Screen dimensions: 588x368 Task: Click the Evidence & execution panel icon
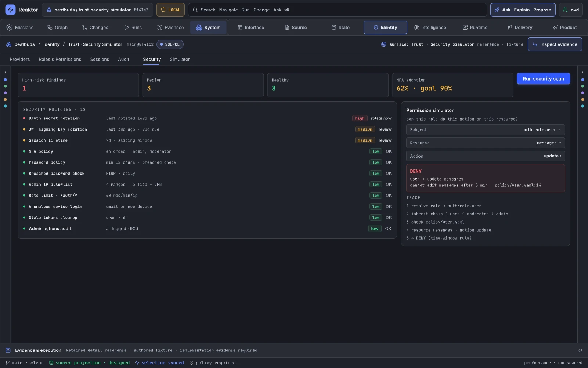tap(8, 350)
